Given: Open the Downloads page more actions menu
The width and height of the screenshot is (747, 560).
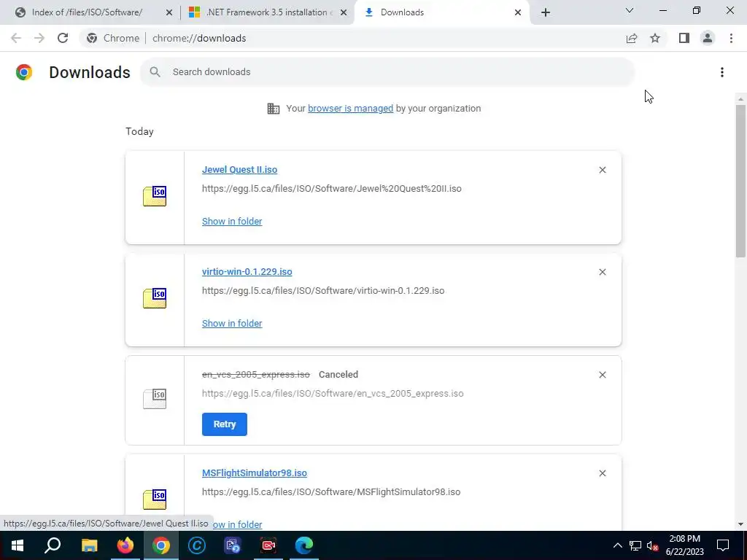Looking at the screenshot, I should click(722, 72).
